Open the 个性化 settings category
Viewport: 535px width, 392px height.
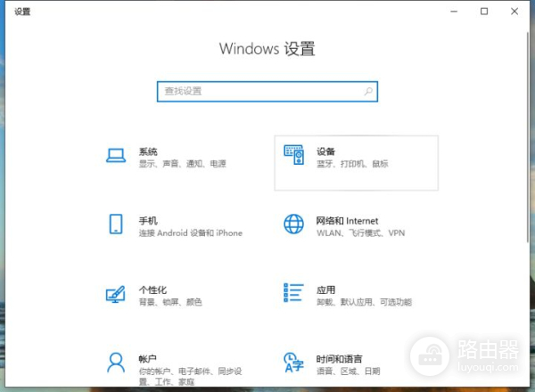point(178,302)
